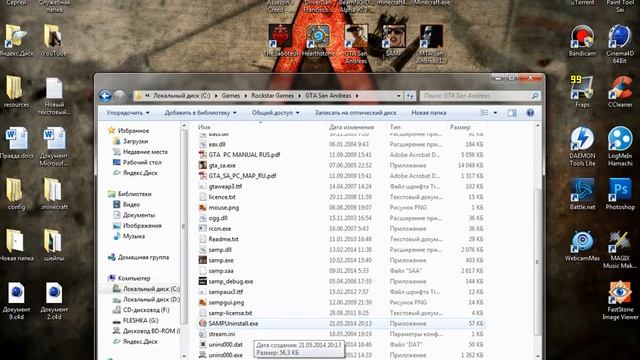This screenshot has width=640, height=360.
Task: Expand arrow after GTA San Andreas breadcrumb
Action: (x=357, y=96)
